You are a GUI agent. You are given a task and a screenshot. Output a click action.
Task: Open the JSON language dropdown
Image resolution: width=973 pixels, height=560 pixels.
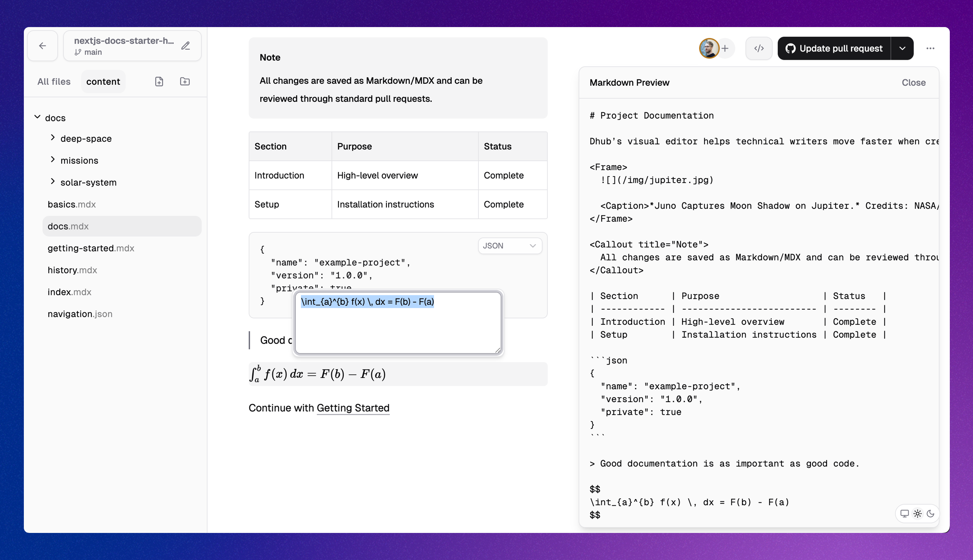click(x=510, y=246)
